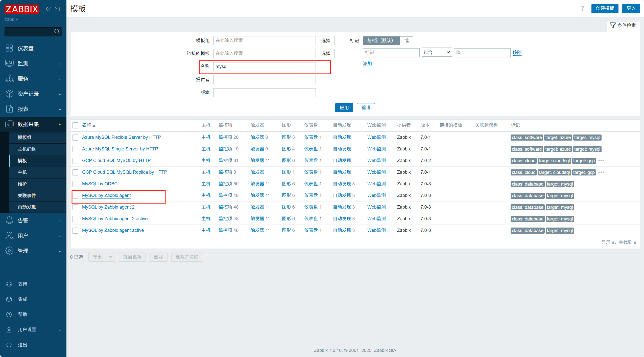Open MySQL by Zabbix agent template link

(x=106, y=195)
